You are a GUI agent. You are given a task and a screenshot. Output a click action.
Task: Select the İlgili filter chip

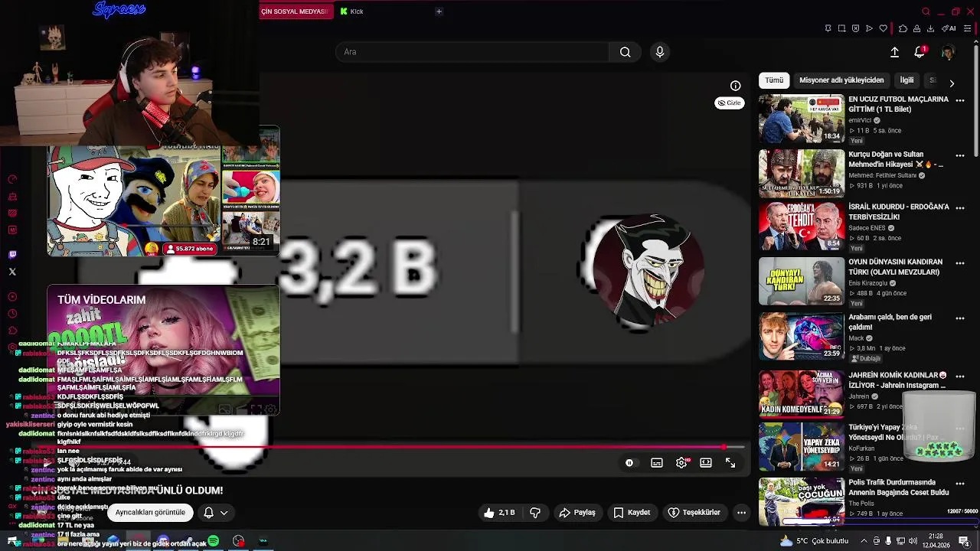(x=906, y=80)
